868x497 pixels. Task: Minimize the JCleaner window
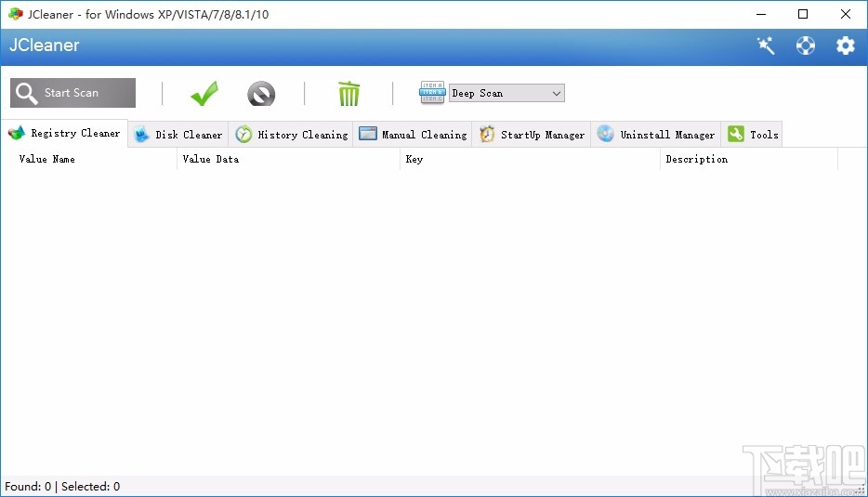pos(761,14)
